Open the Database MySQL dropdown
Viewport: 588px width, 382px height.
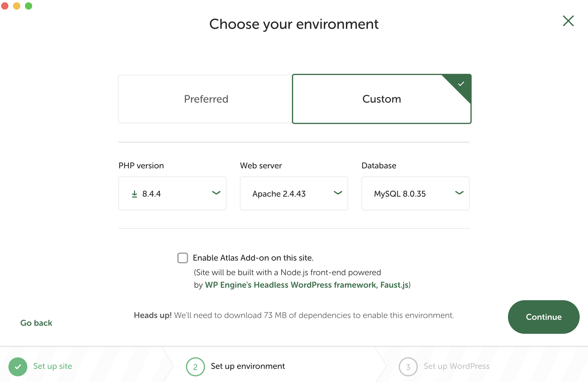coord(415,194)
